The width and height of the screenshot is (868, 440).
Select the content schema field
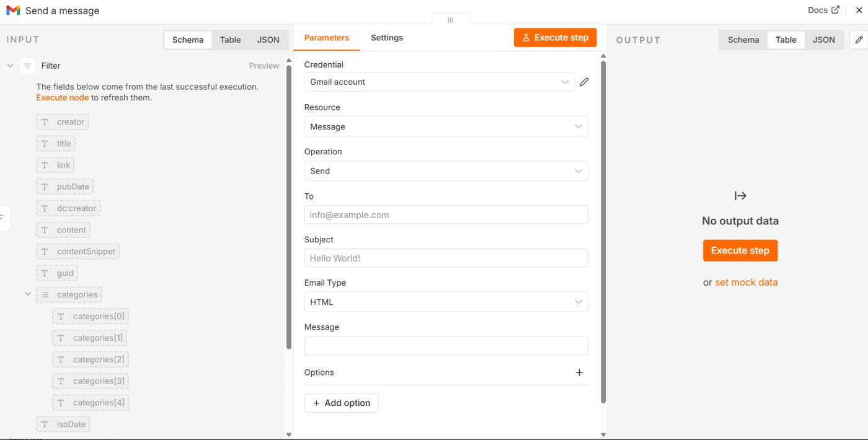tap(63, 231)
